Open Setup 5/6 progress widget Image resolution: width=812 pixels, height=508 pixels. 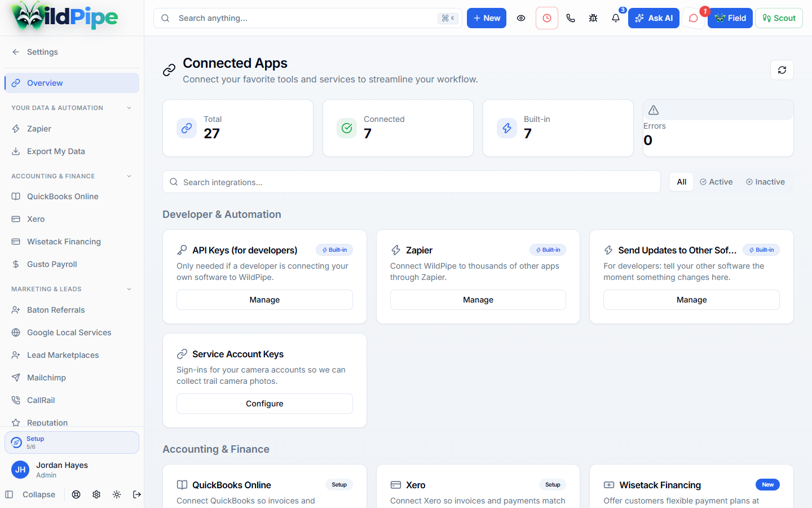point(72,443)
